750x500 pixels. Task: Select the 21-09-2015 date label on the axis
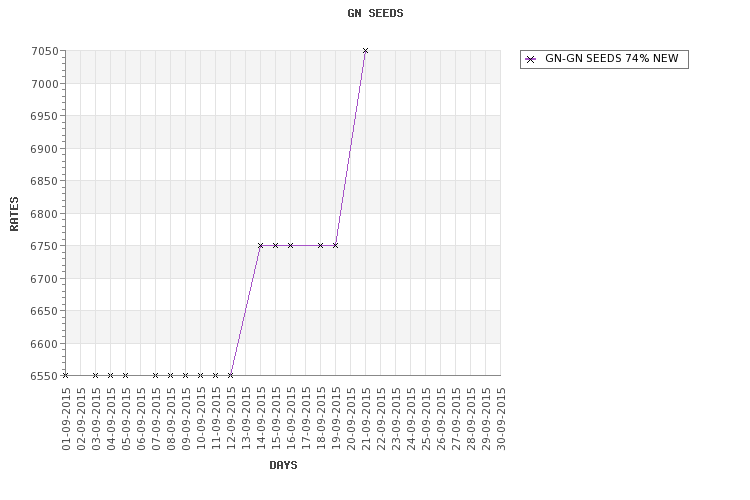tap(366, 418)
